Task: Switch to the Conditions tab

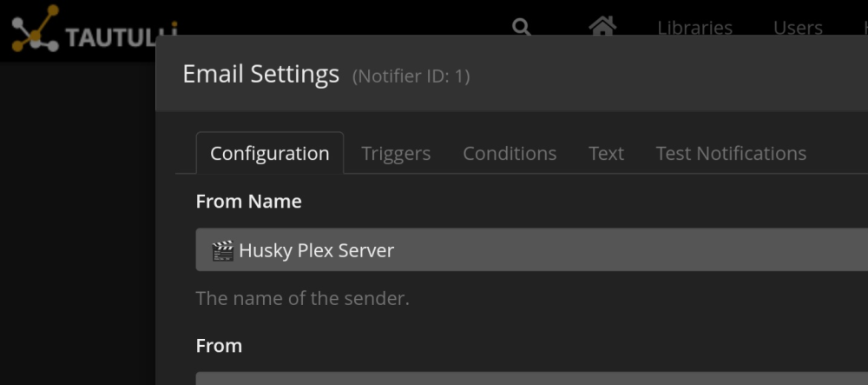Action: pos(510,154)
